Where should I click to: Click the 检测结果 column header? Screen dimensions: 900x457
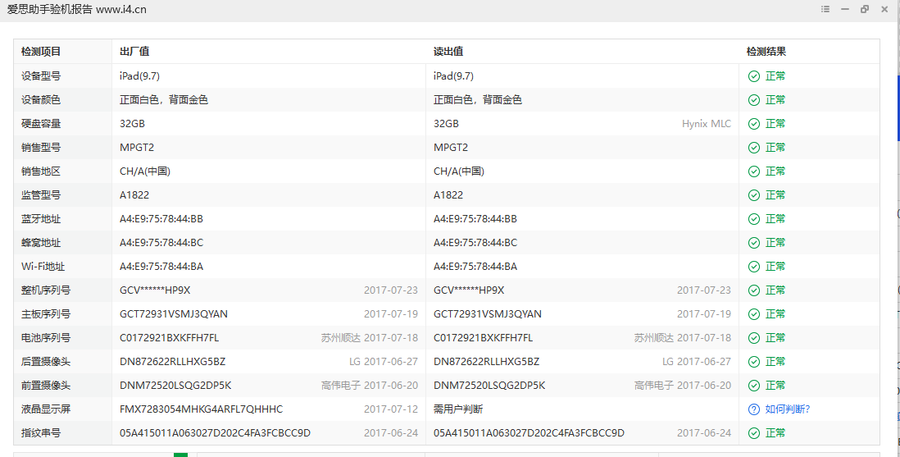[x=766, y=52]
